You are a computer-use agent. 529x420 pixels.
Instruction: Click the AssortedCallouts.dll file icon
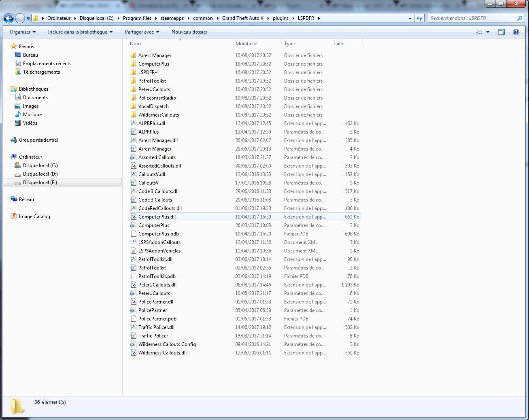[134, 166]
